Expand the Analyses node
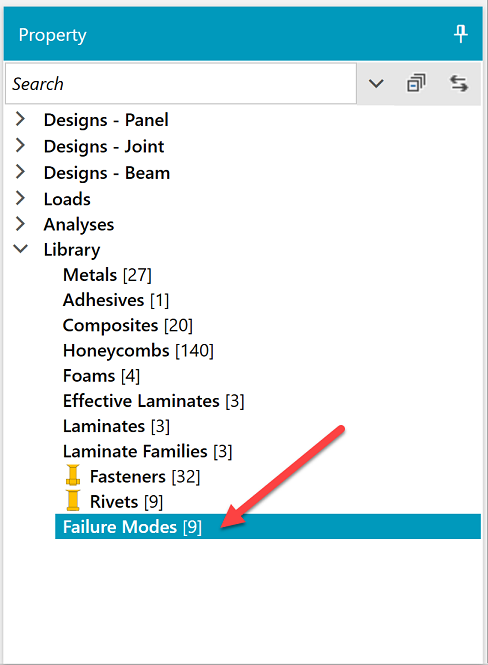 tap(20, 224)
